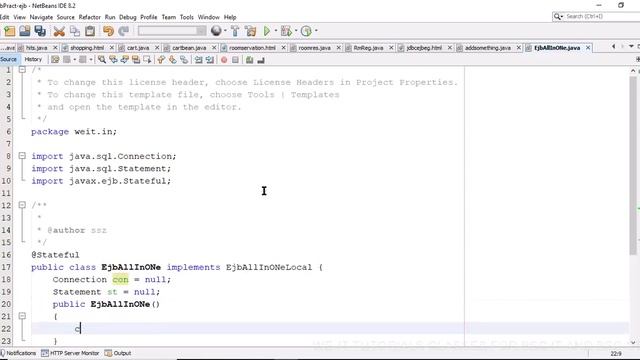Switch to the addsomething.java tab
This screenshot has width=640, height=360.
[487, 48]
